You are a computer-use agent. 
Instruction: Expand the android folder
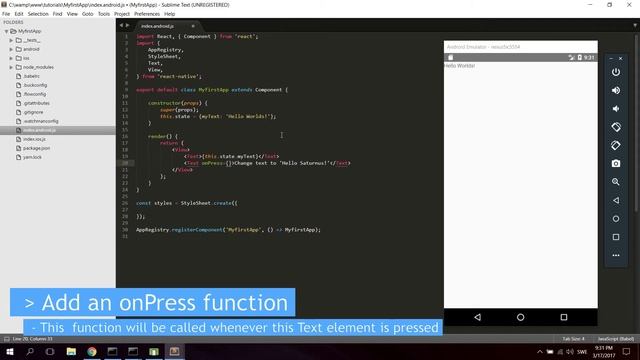11,49
